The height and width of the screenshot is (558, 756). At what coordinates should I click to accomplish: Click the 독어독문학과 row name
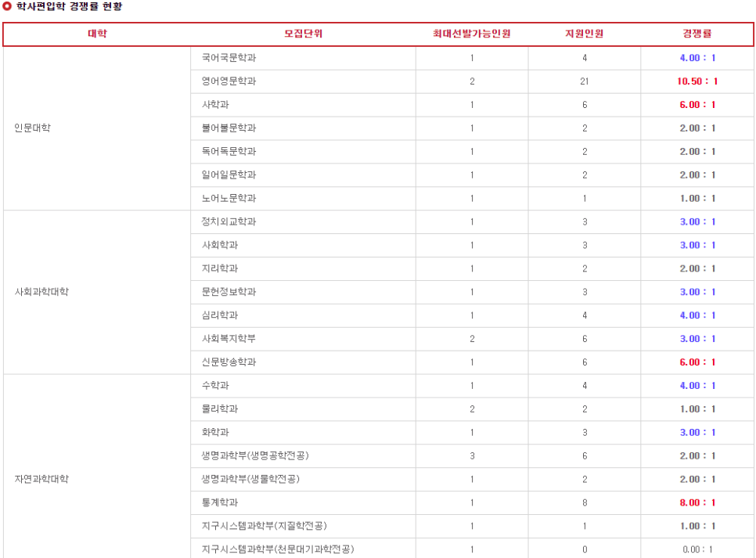coord(229,152)
